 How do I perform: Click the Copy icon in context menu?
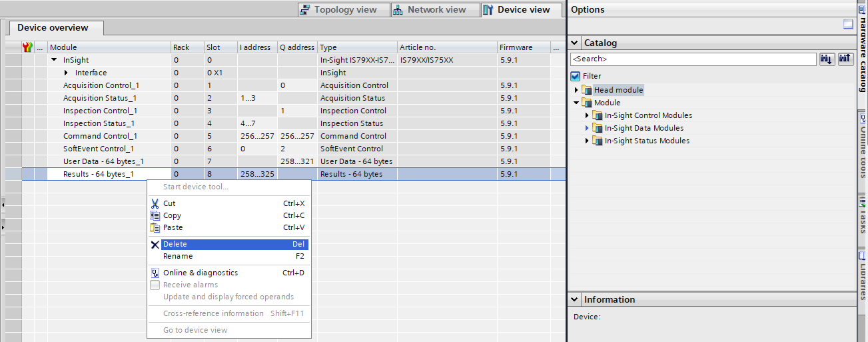pos(155,215)
